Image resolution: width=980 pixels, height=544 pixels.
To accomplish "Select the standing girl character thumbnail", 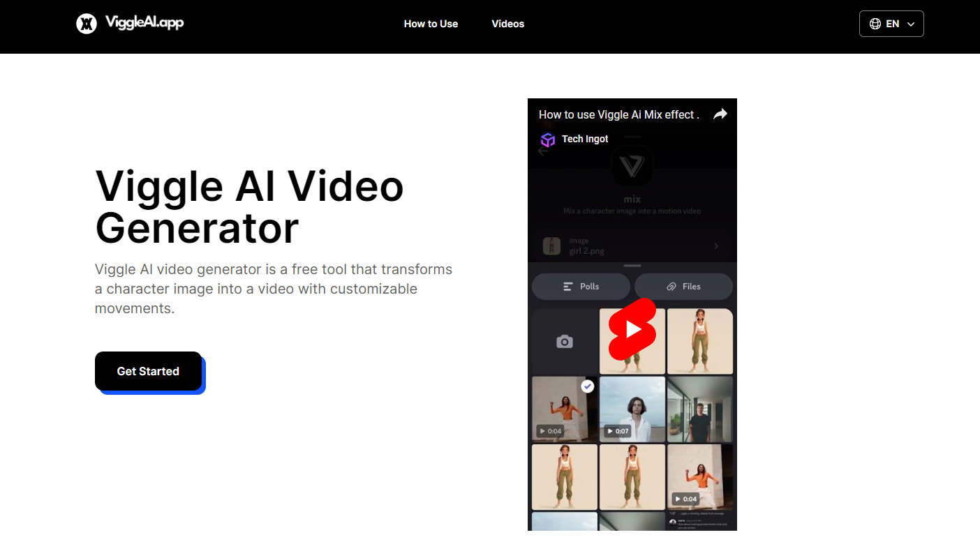I will click(x=699, y=341).
